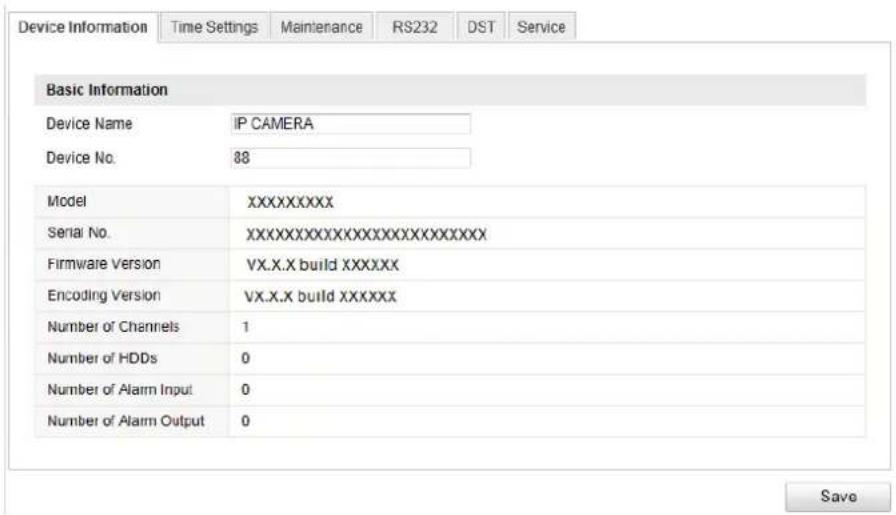Select the Number of Alarm Output value
896x515 pixels.
(246, 421)
